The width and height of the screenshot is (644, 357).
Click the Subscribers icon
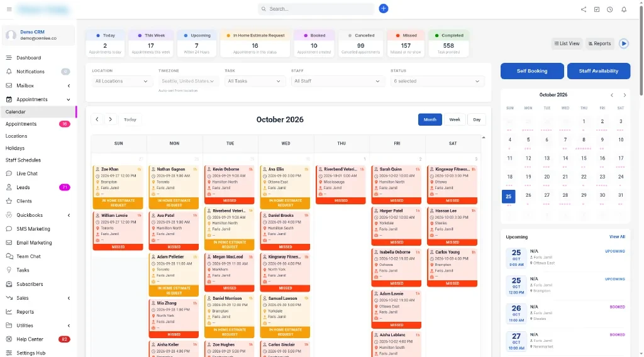[x=9, y=284]
